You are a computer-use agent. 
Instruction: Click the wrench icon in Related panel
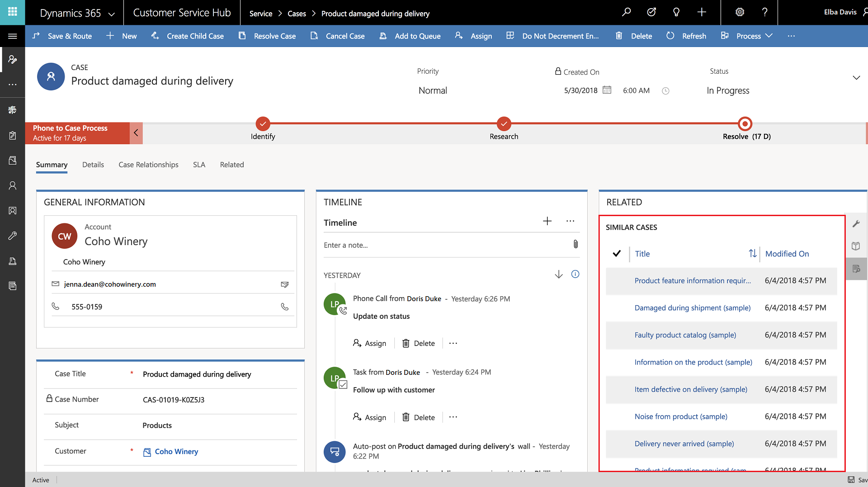click(x=856, y=223)
